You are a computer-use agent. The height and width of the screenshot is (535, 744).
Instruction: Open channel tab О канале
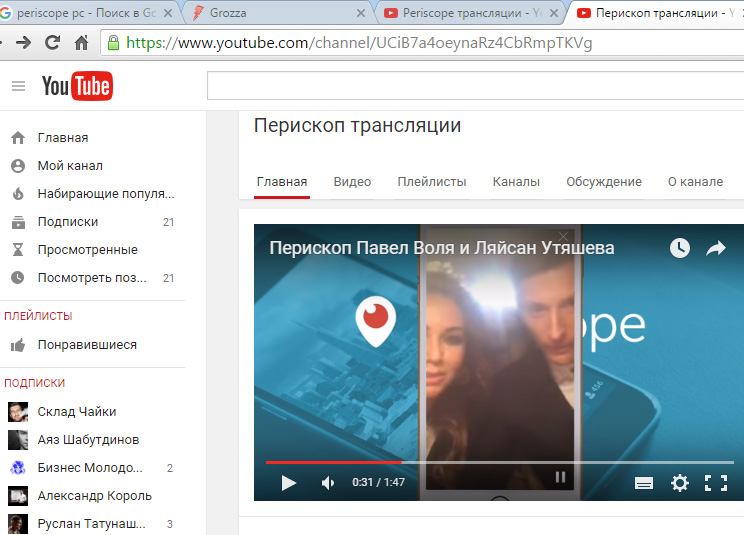point(695,182)
